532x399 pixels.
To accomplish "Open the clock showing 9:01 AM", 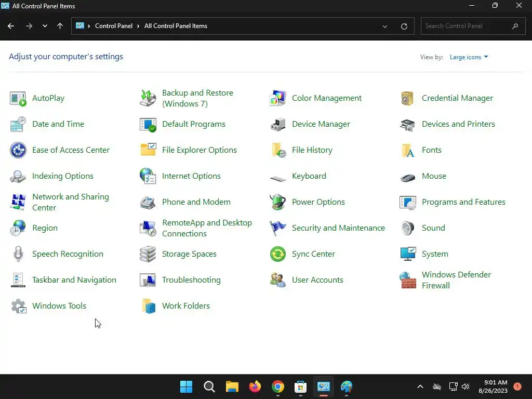I will coord(493,387).
